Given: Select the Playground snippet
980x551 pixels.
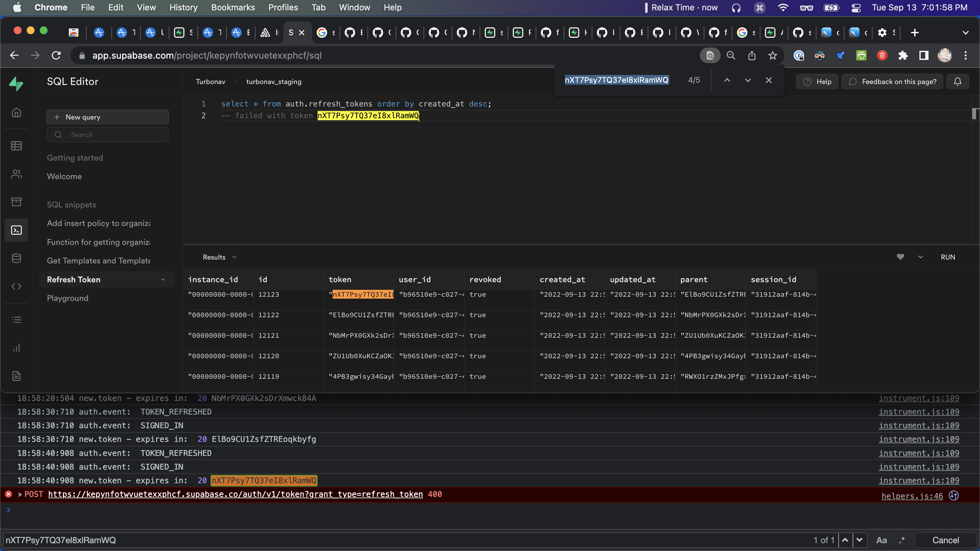Looking at the screenshot, I should tap(68, 298).
